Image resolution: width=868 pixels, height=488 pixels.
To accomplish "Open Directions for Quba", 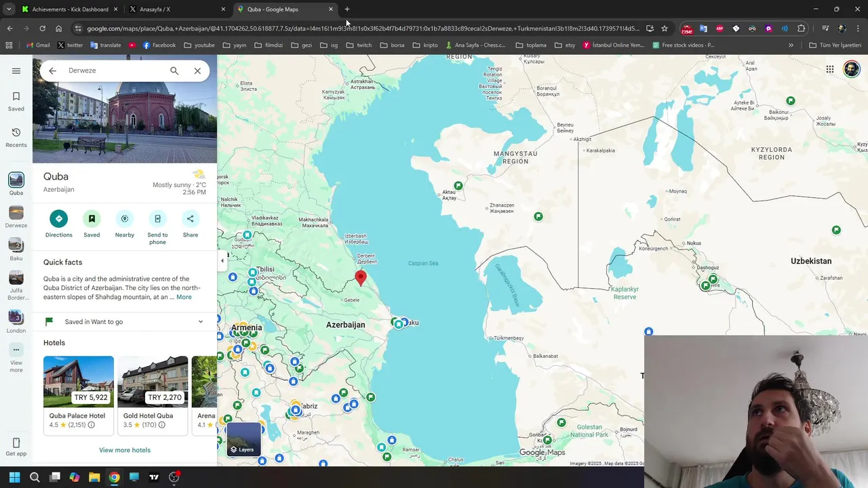I will click(58, 219).
